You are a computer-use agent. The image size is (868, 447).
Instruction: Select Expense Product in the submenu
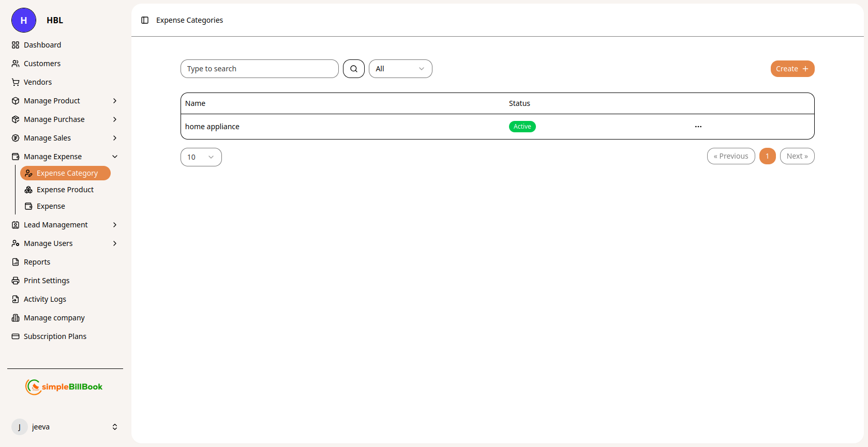pyautogui.click(x=65, y=190)
